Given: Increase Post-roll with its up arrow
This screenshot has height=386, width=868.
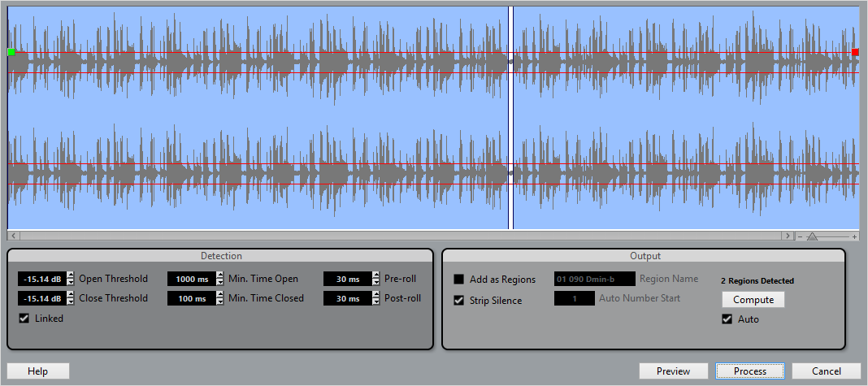Looking at the screenshot, I should click(x=375, y=295).
